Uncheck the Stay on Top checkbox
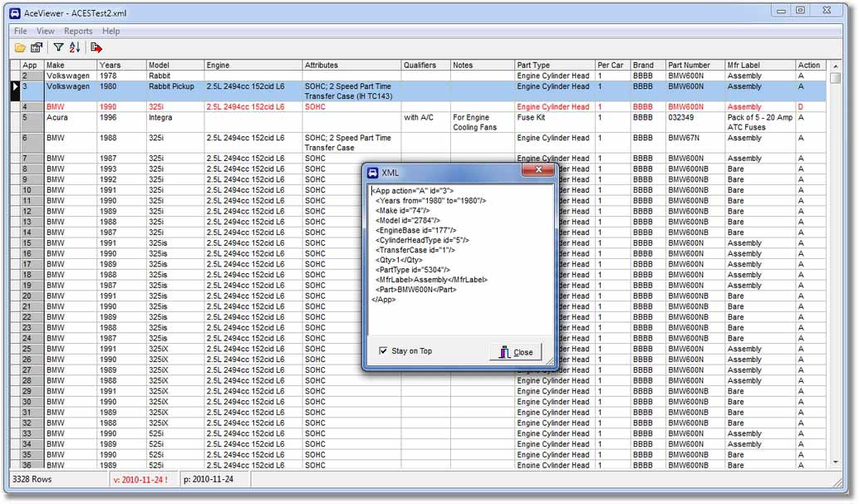The width and height of the screenshot is (859, 504). coord(383,351)
